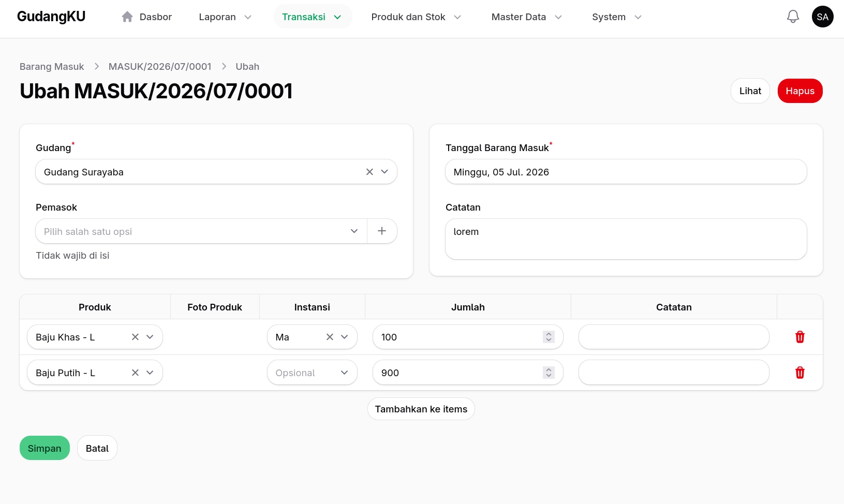844x504 pixels.
Task: Open the Produk dan Stok menu
Action: point(416,17)
